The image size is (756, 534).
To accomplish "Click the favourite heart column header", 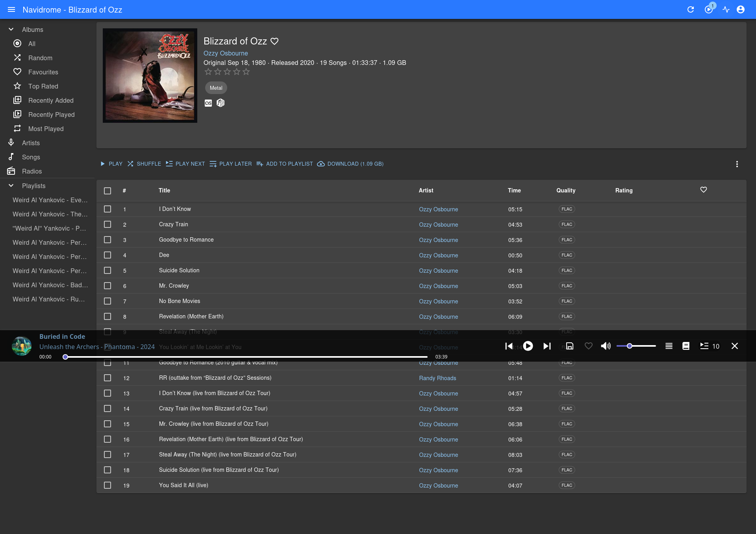I will 704,190.
